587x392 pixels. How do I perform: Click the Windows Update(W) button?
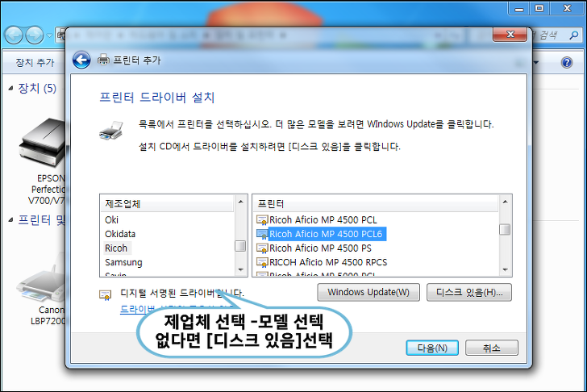[368, 292]
